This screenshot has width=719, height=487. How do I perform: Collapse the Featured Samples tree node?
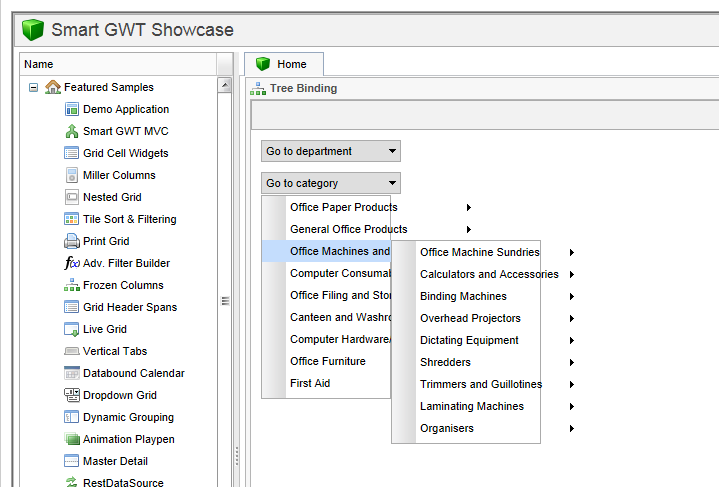coord(34,87)
